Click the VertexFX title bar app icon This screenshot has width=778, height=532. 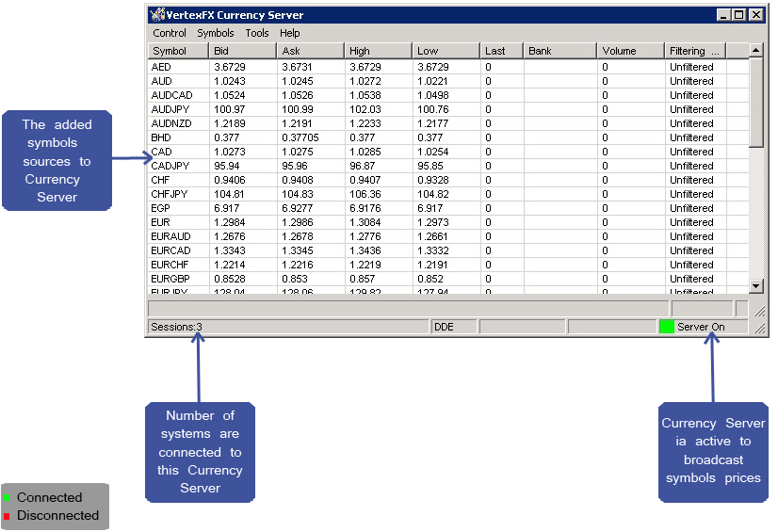[x=157, y=15]
